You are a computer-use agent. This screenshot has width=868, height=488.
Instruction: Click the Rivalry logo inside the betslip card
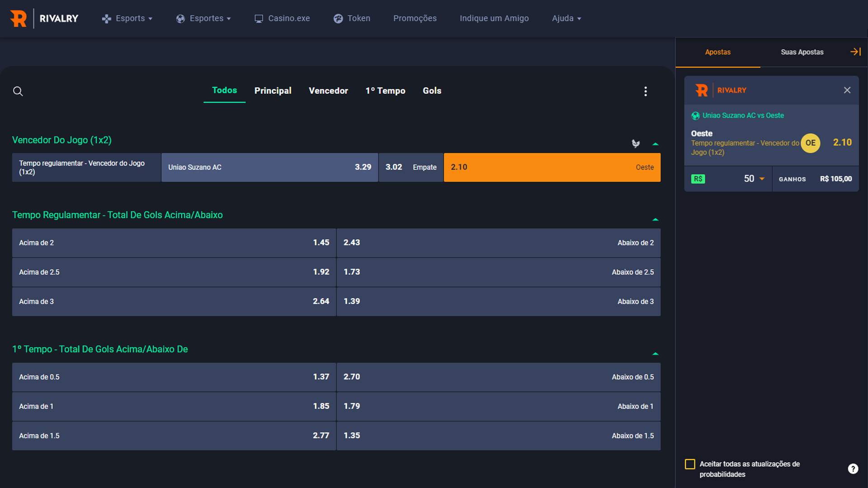click(x=721, y=90)
